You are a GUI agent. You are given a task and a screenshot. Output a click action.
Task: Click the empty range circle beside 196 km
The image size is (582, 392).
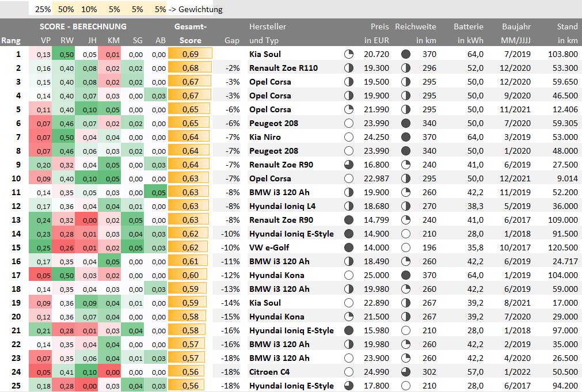click(406, 248)
